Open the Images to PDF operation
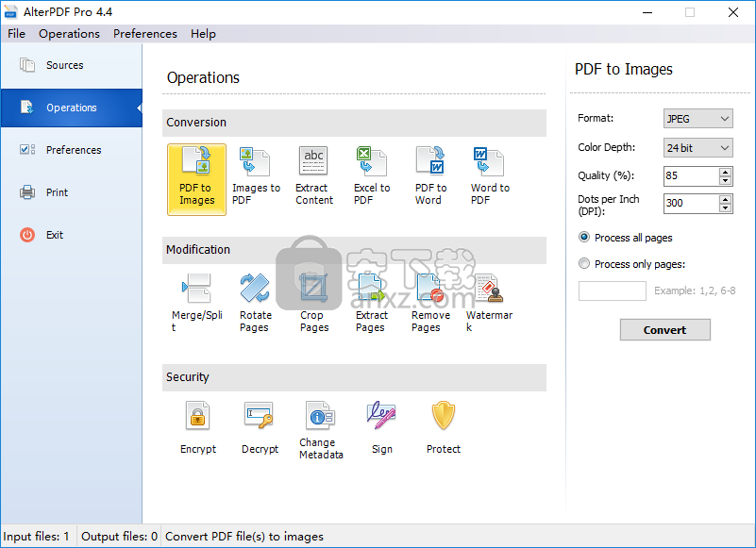756x548 pixels. coord(256,177)
